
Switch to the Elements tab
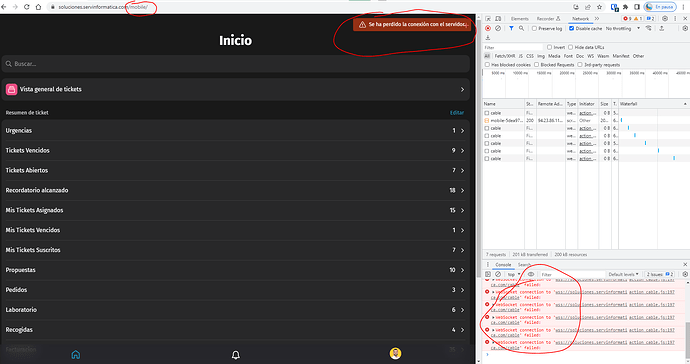click(x=520, y=19)
